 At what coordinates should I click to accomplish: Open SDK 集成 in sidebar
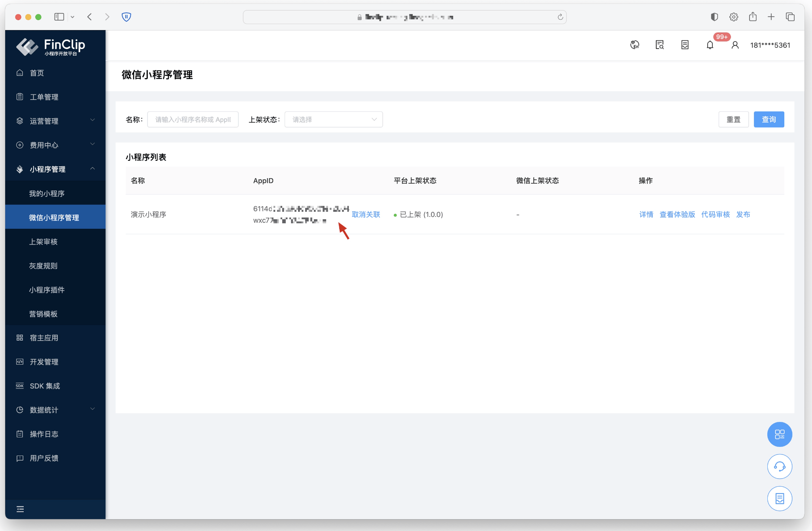(55, 386)
